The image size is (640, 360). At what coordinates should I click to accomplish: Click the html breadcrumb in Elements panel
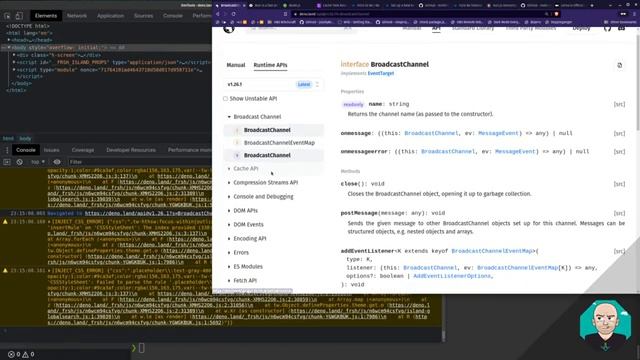point(9,139)
